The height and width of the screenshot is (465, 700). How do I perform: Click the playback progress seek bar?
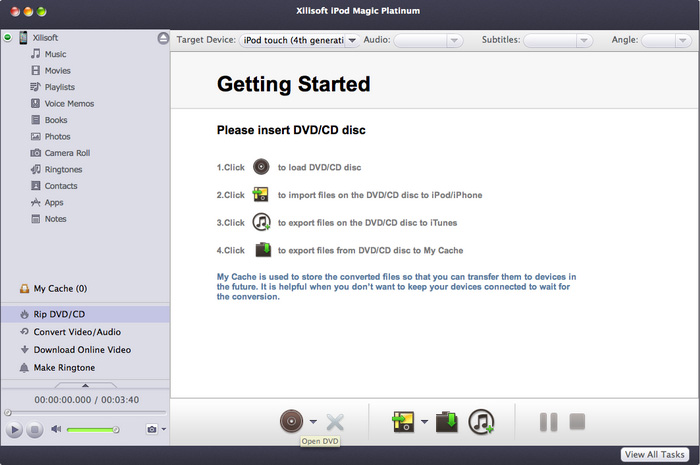[x=85, y=413]
